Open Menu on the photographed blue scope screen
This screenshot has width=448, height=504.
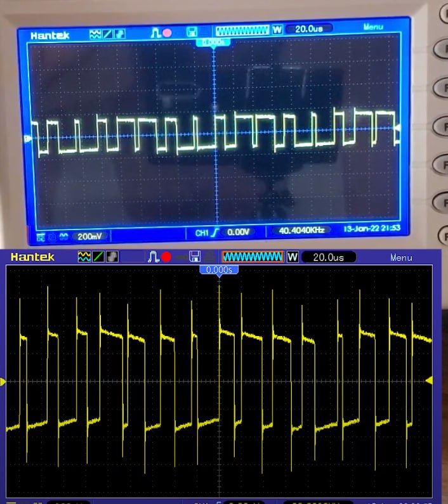[373, 27]
